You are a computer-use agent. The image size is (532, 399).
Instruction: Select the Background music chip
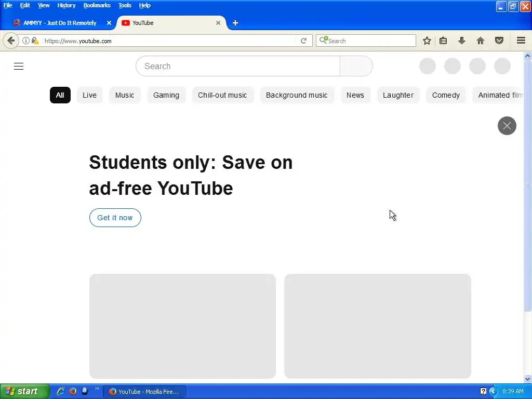pos(297,95)
